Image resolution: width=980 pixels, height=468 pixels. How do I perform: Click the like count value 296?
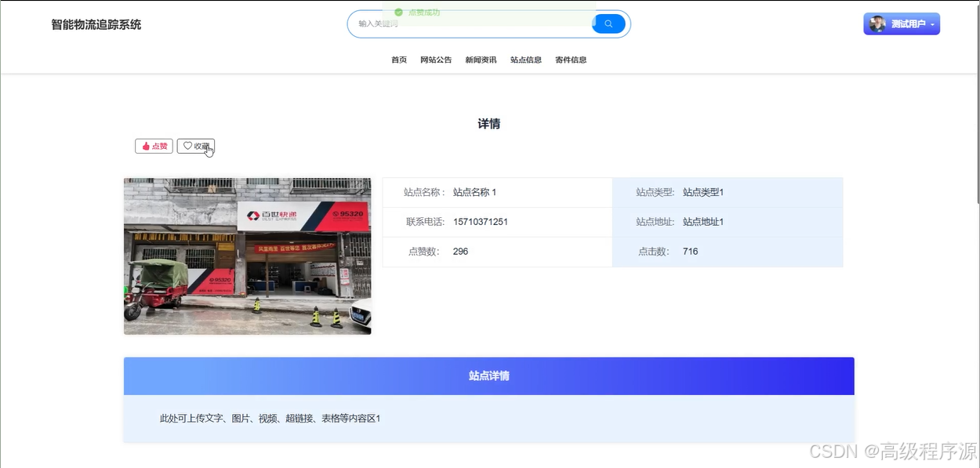[460, 252]
